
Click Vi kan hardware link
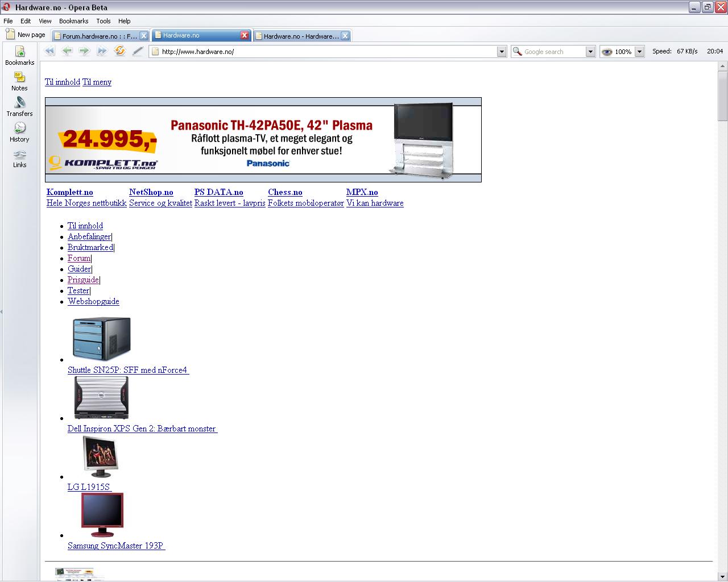tap(375, 203)
